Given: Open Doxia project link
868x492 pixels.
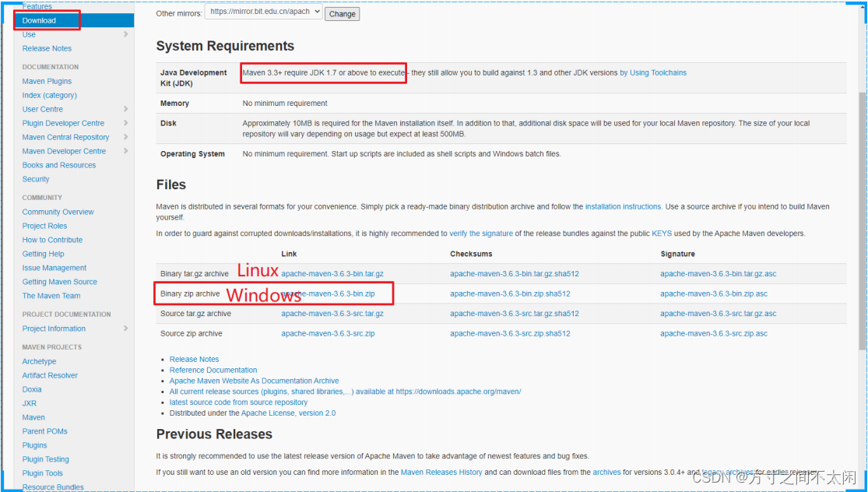Looking at the screenshot, I should tap(32, 389).
